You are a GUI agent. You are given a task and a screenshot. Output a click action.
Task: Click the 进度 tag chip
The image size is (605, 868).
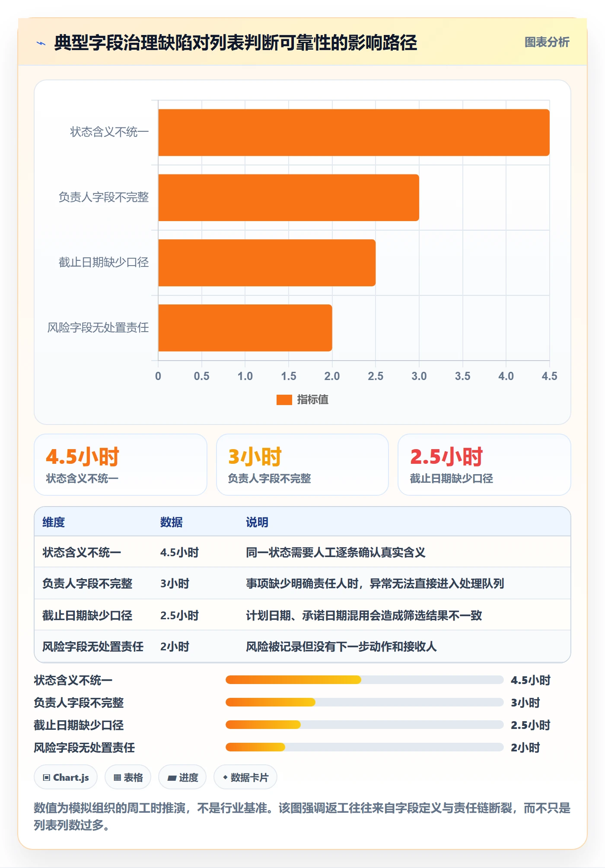tap(182, 777)
